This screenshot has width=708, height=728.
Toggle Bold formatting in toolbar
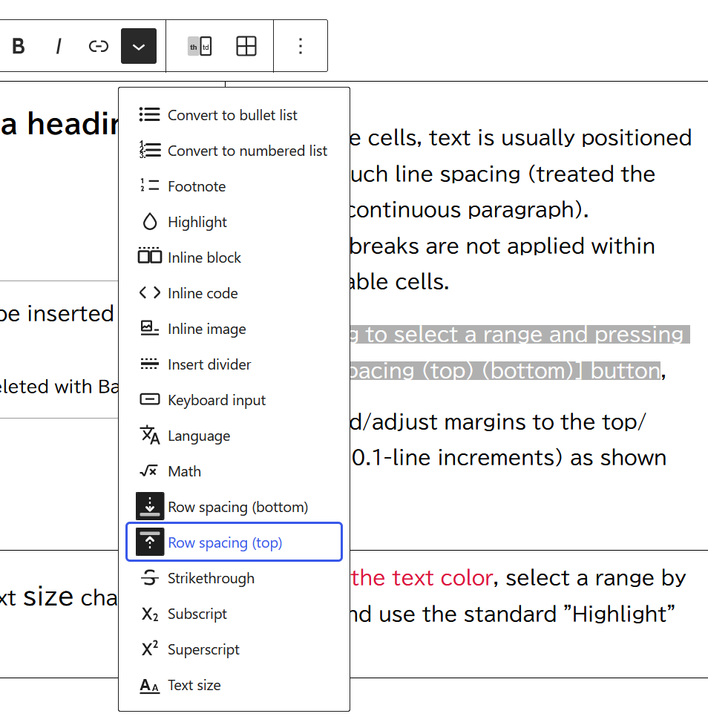coord(19,46)
